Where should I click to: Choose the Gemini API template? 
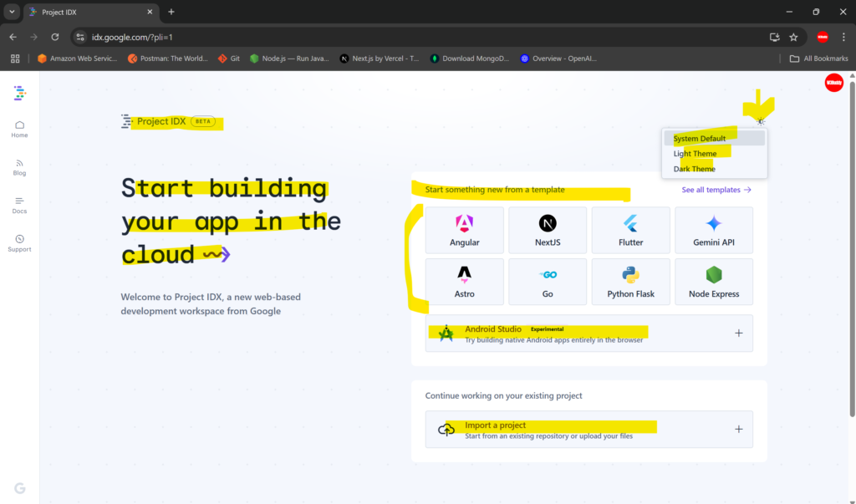point(714,230)
